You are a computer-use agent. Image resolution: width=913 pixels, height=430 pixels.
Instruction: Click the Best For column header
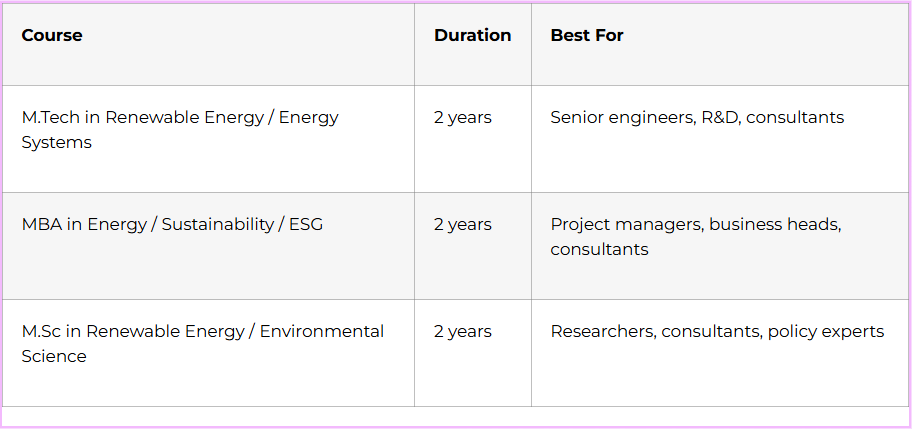(587, 35)
